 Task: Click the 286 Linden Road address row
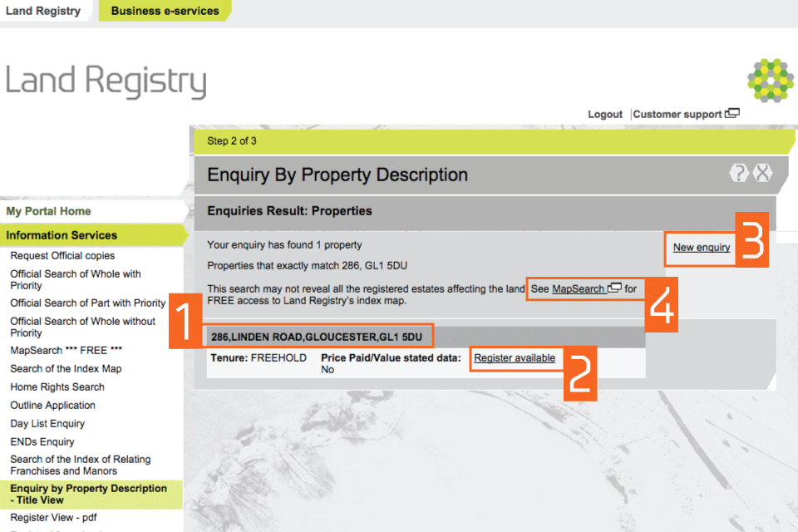pyautogui.click(x=317, y=337)
